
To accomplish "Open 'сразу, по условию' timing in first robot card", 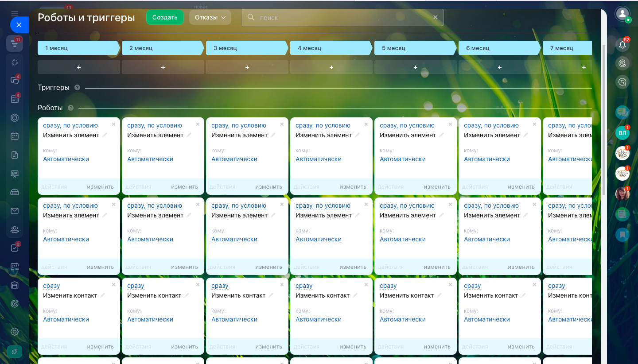I will click(70, 126).
